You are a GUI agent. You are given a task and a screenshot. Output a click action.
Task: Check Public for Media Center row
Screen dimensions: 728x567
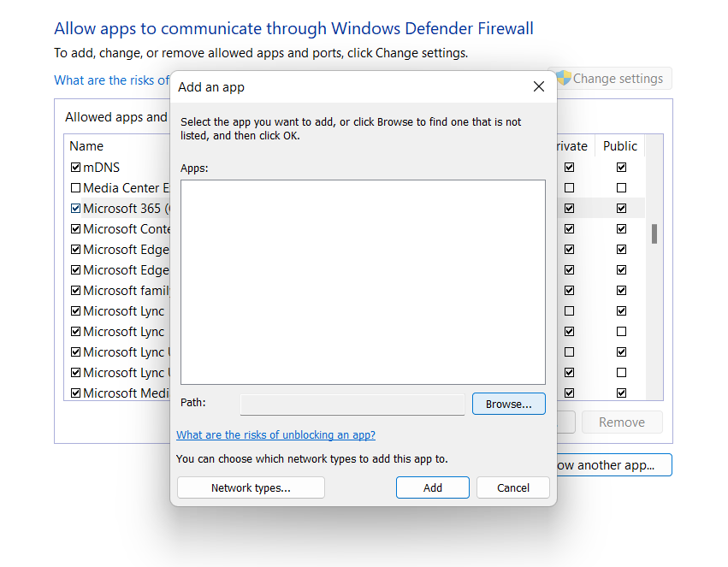coord(621,188)
